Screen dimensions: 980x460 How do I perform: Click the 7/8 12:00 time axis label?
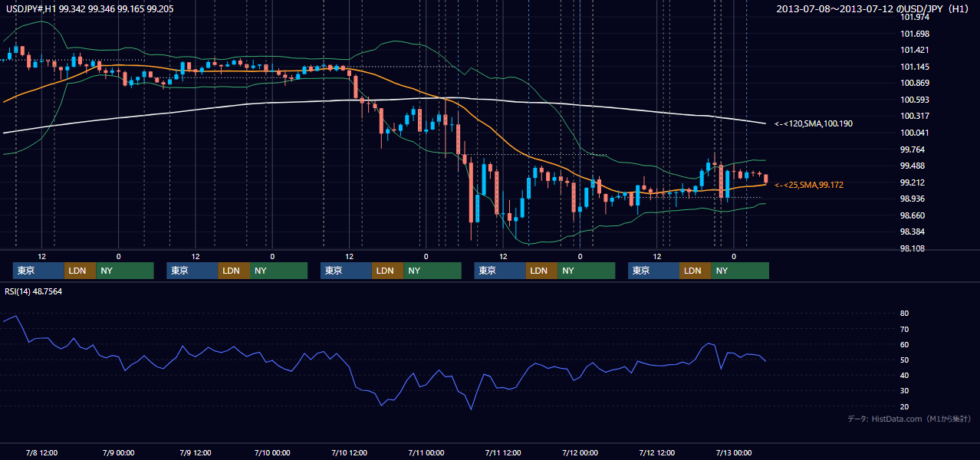coord(41,452)
